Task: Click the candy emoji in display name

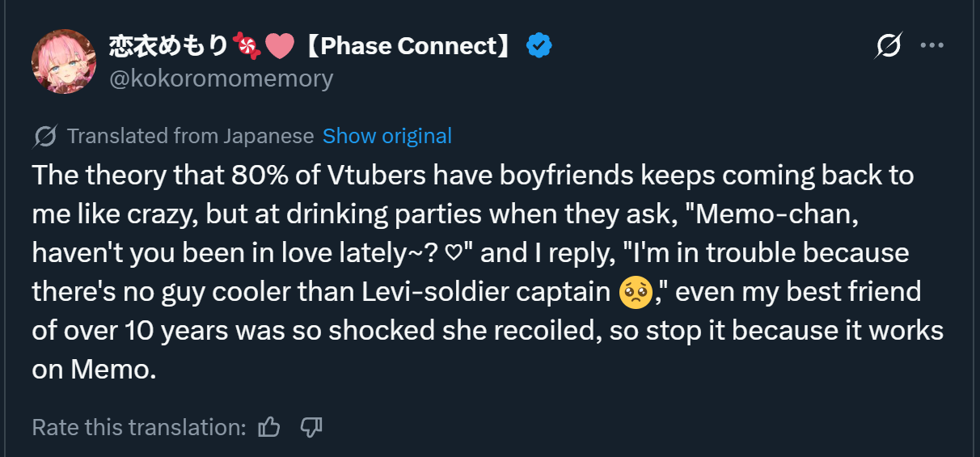Action: tap(246, 46)
